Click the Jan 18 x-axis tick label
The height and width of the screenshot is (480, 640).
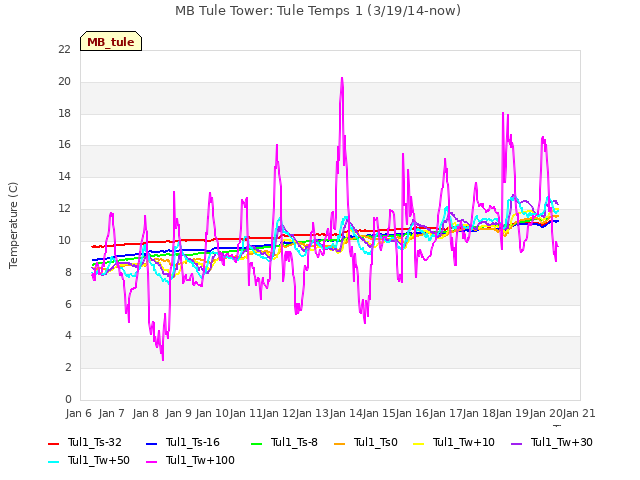pyautogui.click(x=479, y=413)
